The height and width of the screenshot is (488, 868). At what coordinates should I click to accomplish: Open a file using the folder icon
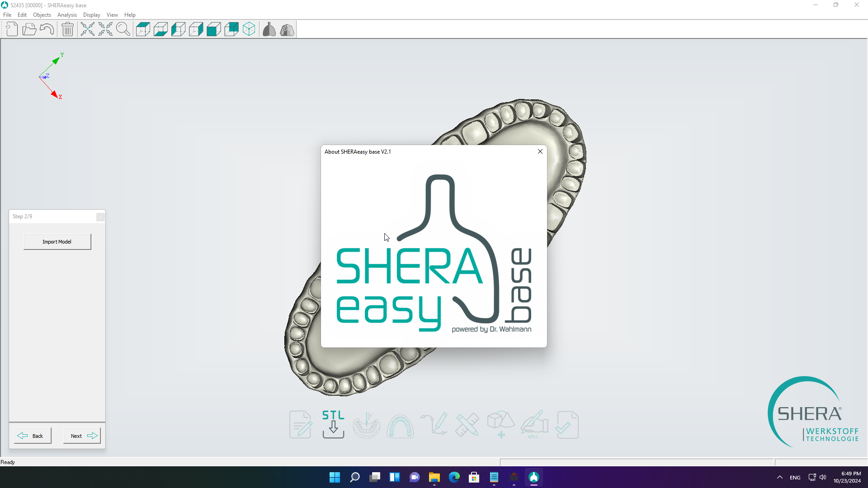[x=29, y=29]
